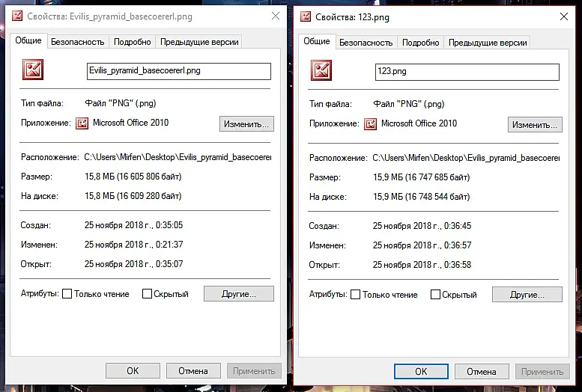Close the 123.png properties window
The image size is (582, 392).
coord(564,16)
